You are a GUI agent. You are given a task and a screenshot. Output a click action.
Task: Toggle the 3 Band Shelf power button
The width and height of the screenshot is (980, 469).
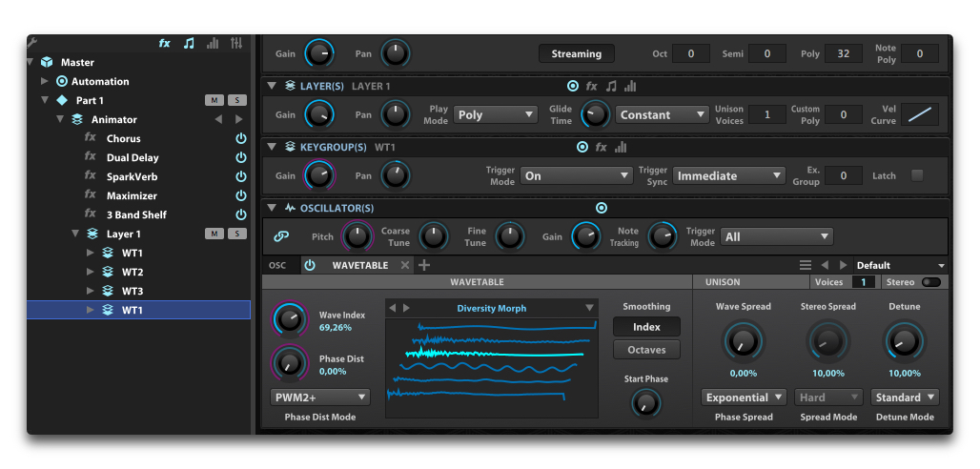240,214
